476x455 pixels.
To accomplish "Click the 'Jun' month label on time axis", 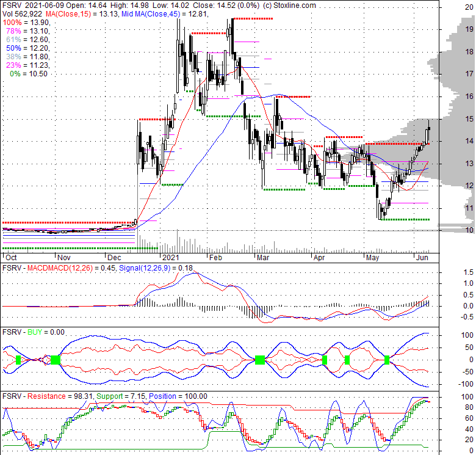I will (422, 258).
